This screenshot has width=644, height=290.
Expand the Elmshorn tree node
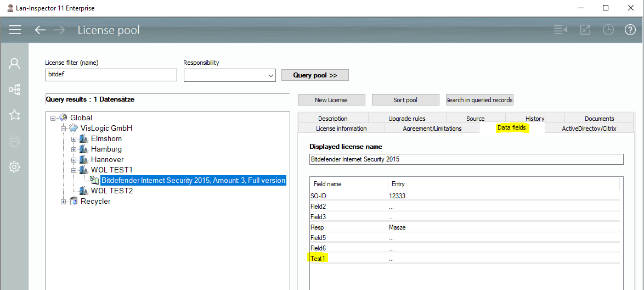(74, 139)
